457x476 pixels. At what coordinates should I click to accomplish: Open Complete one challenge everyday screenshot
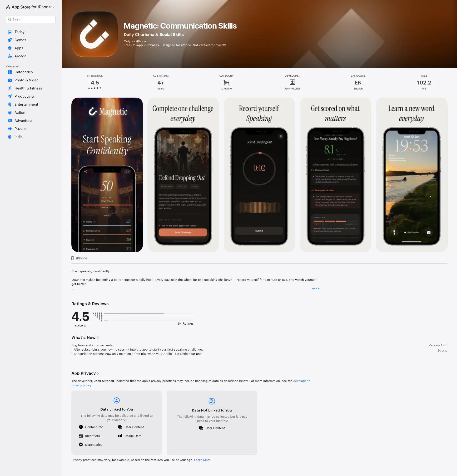click(x=183, y=175)
